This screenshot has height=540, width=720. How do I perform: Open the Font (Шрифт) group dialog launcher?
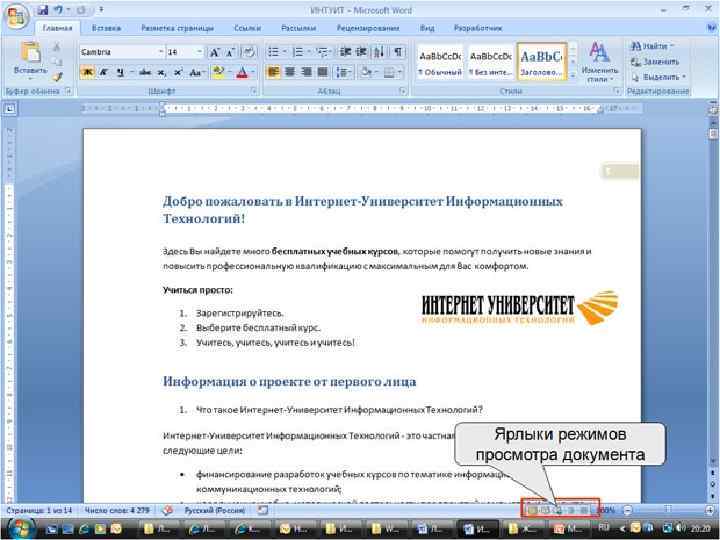point(253,91)
